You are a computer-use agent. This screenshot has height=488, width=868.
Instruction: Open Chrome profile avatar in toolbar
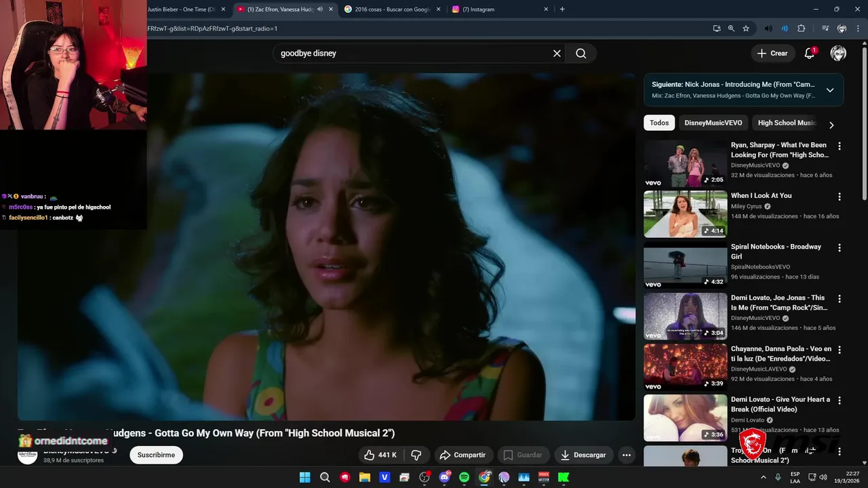coord(842,28)
